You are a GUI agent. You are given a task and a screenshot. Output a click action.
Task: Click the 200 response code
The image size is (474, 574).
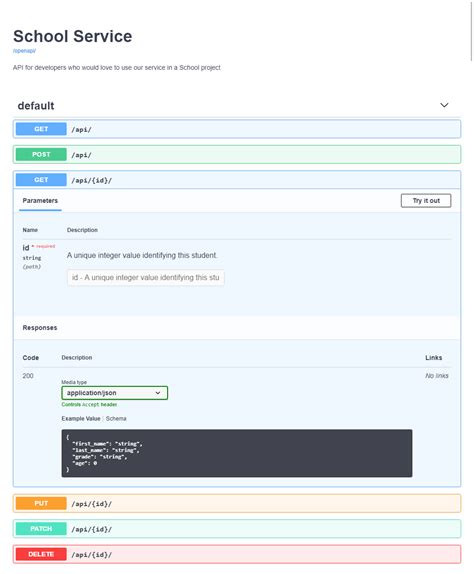28,376
